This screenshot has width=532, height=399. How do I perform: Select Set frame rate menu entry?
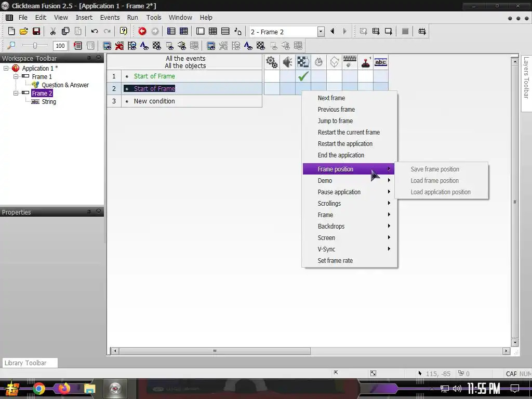click(350, 261)
